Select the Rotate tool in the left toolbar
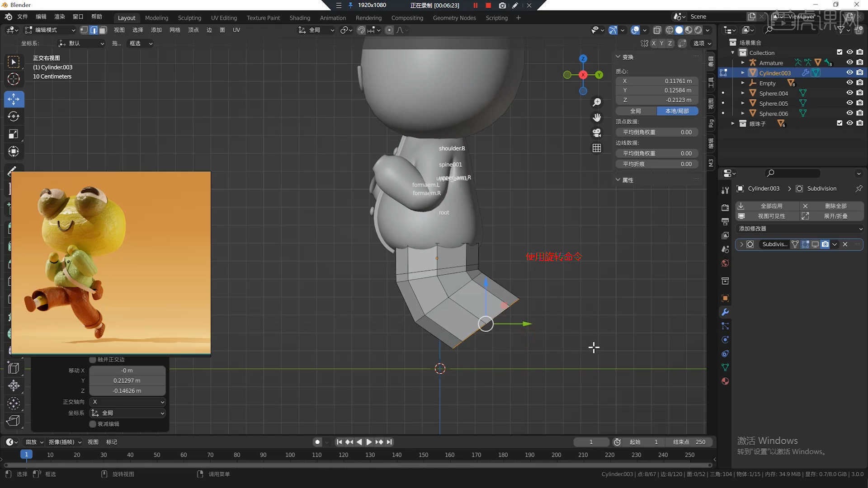The width and height of the screenshot is (868, 488). 14,116
